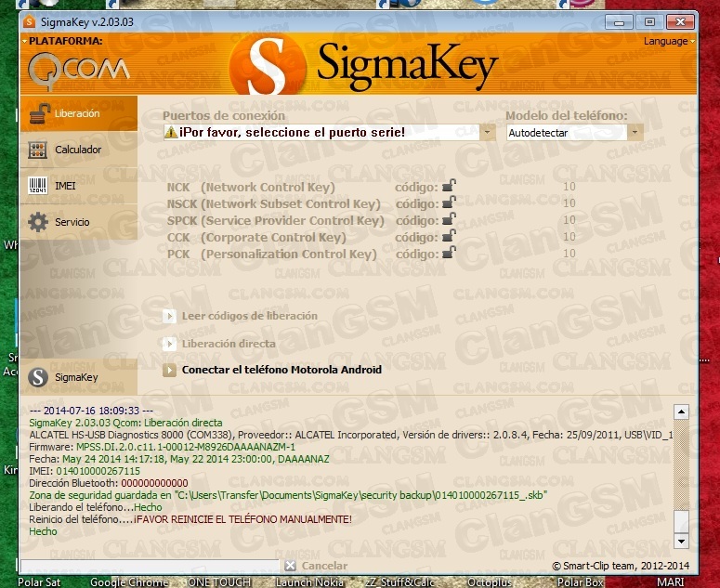Click the Dirección Bluetooth value in log
Viewport: 720px width, 588px height.
coord(155,483)
